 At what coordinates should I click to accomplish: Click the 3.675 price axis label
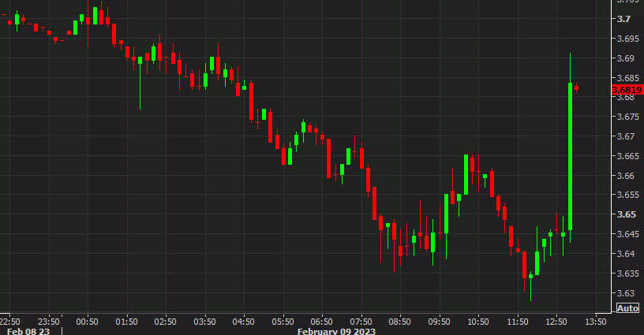[x=627, y=117]
